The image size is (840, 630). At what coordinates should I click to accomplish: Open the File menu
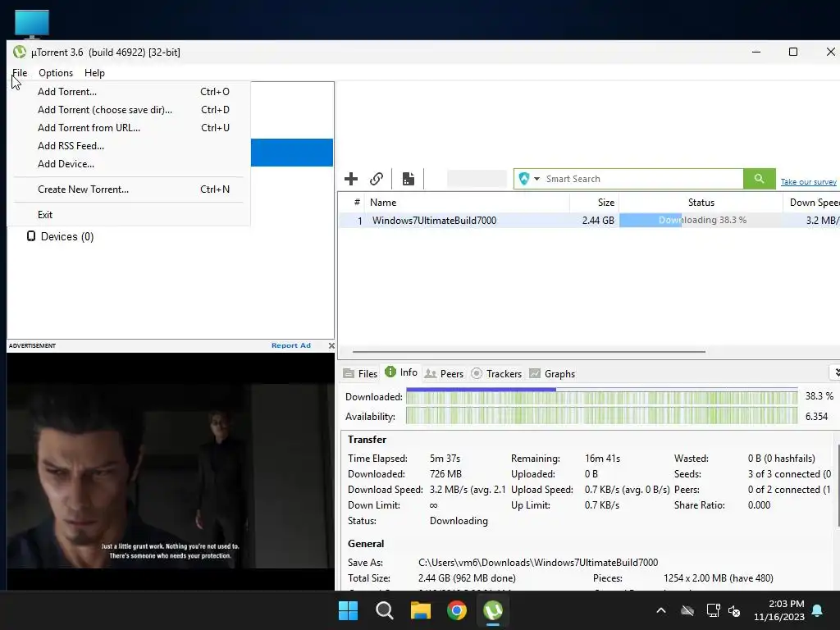tap(20, 73)
